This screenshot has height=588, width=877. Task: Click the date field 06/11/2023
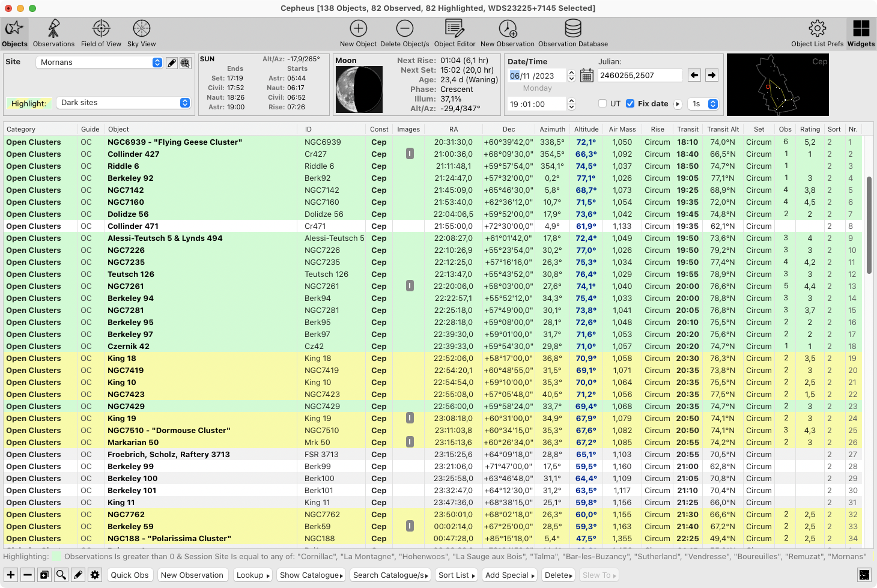tap(536, 76)
